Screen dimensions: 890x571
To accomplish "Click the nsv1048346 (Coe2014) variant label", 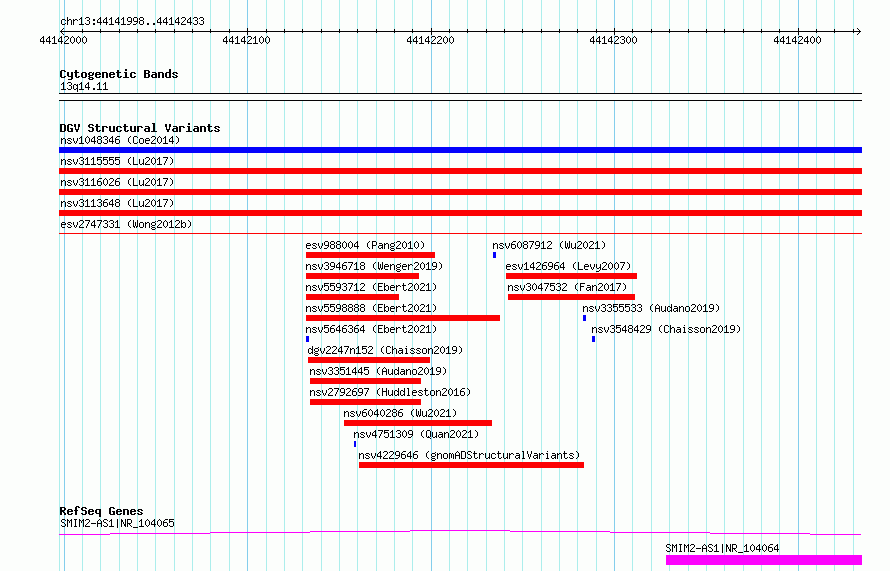I will pyautogui.click(x=120, y=140).
